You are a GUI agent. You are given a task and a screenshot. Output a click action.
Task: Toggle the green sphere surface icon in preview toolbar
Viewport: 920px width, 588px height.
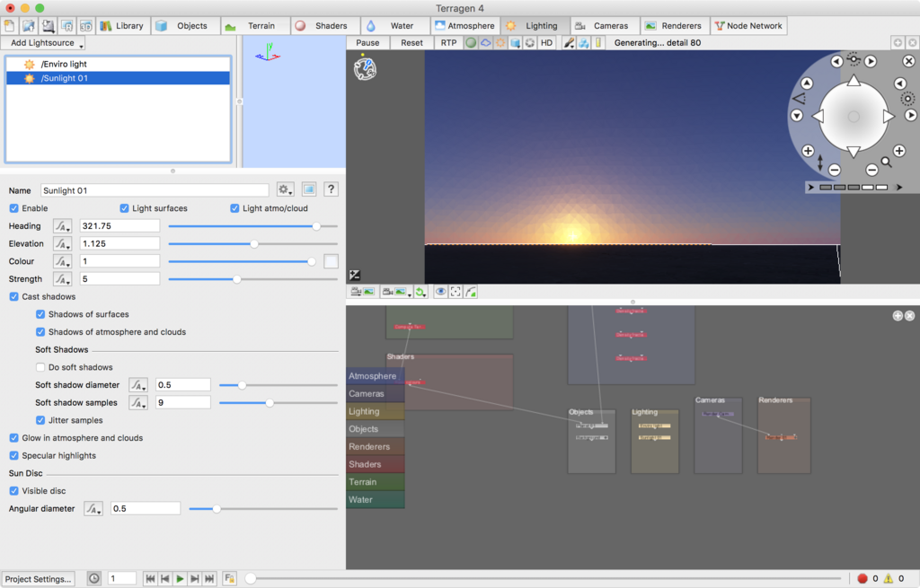[471, 43]
